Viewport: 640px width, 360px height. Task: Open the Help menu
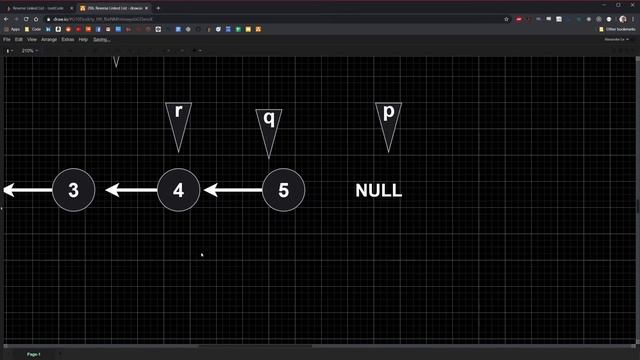83,40
